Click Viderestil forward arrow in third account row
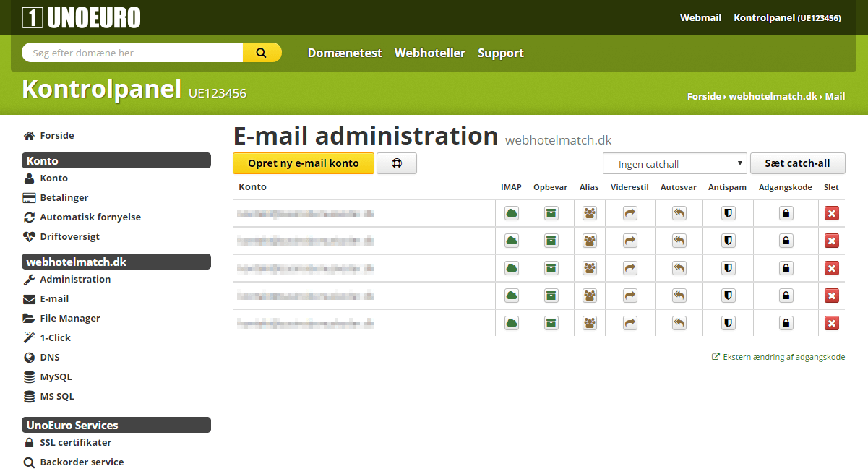The image size is (868, 474). (x=630, y=268)
